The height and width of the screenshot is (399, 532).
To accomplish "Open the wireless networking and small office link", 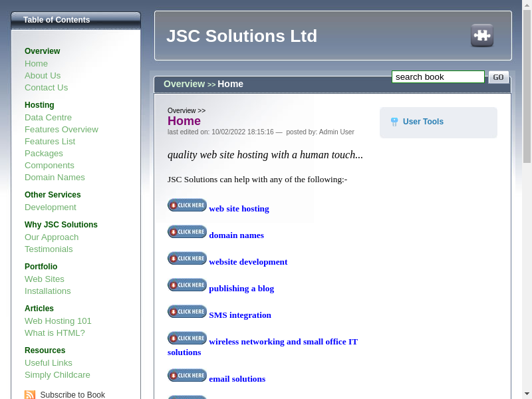I will click(283, 342).
